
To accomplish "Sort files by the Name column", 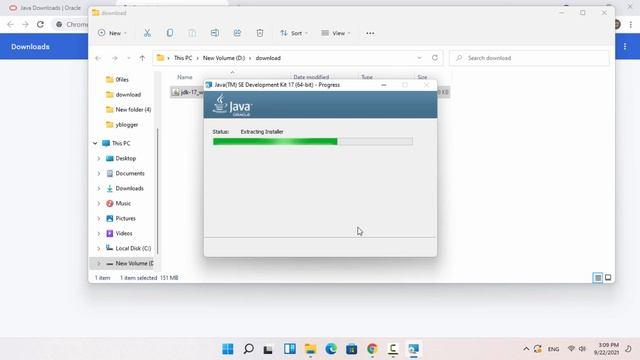I will click(x=184, y=77).
